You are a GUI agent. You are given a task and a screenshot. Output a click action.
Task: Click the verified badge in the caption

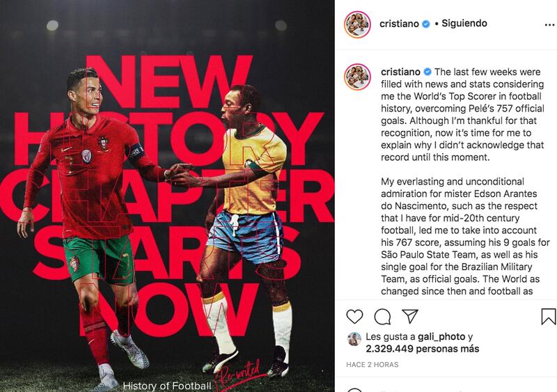click(427, 72)
